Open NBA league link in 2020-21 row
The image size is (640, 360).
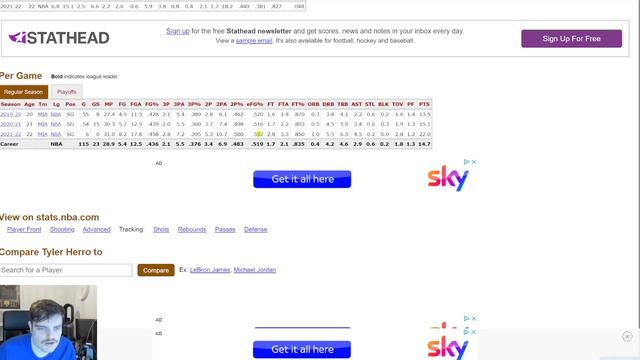tap(56, 124)
